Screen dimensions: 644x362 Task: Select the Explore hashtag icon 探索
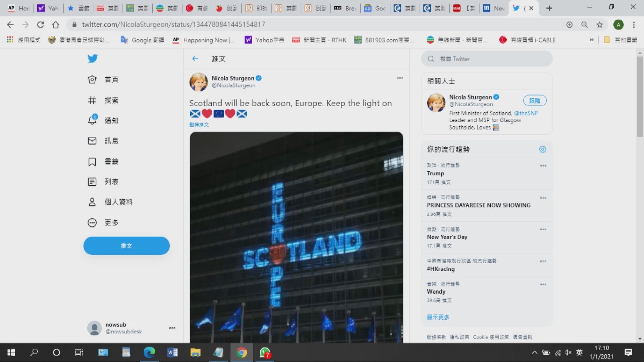[x=92, y=100]
